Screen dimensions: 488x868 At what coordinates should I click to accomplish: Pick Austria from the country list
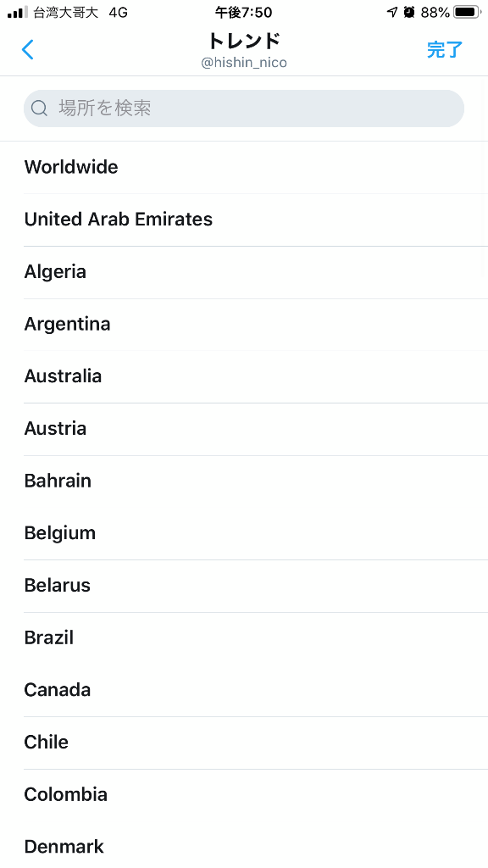[x=244, y=429]
